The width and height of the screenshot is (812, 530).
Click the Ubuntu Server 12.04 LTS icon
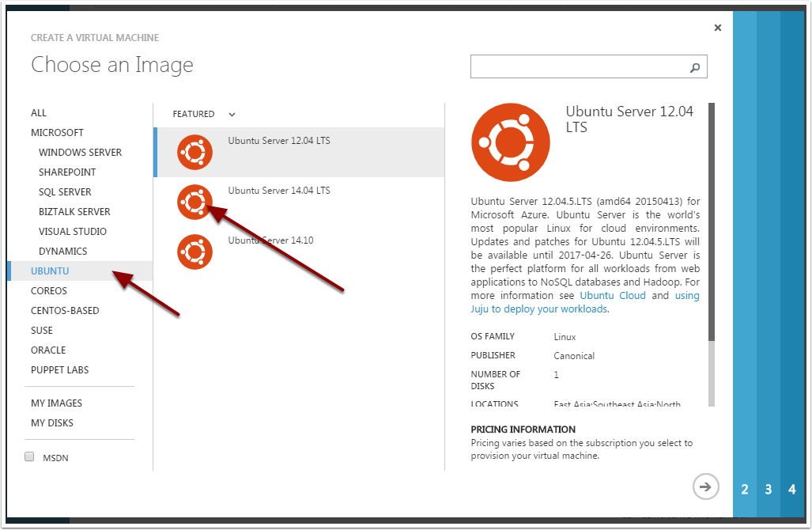pyautogui.click(x=195, y=152)
